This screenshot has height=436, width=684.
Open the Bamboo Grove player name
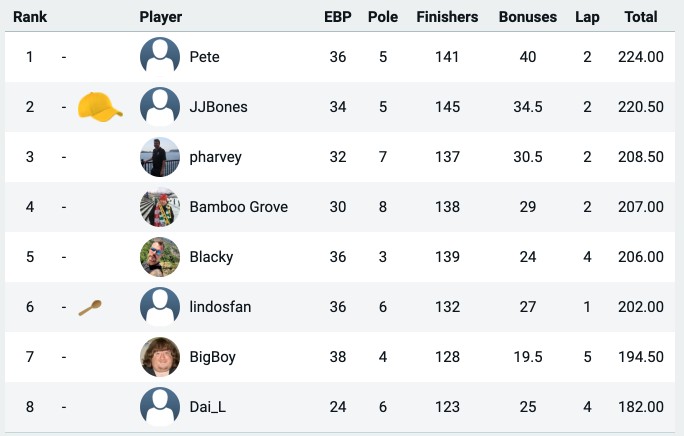239,207
